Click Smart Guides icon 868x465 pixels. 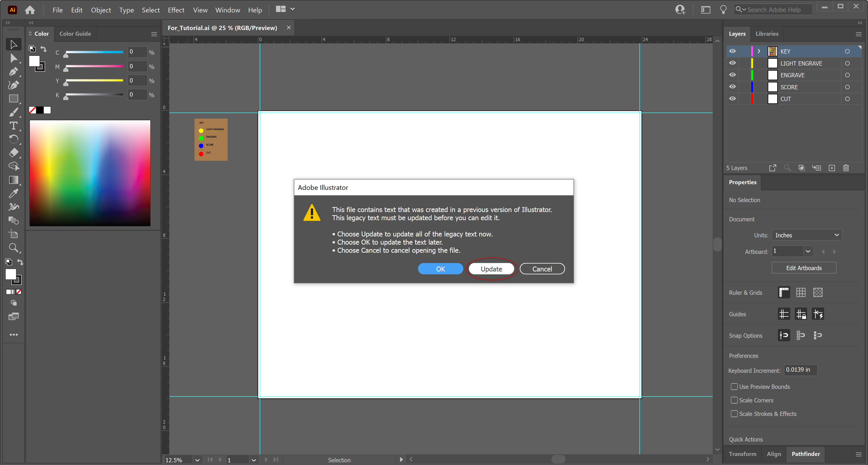coord(818,314)
